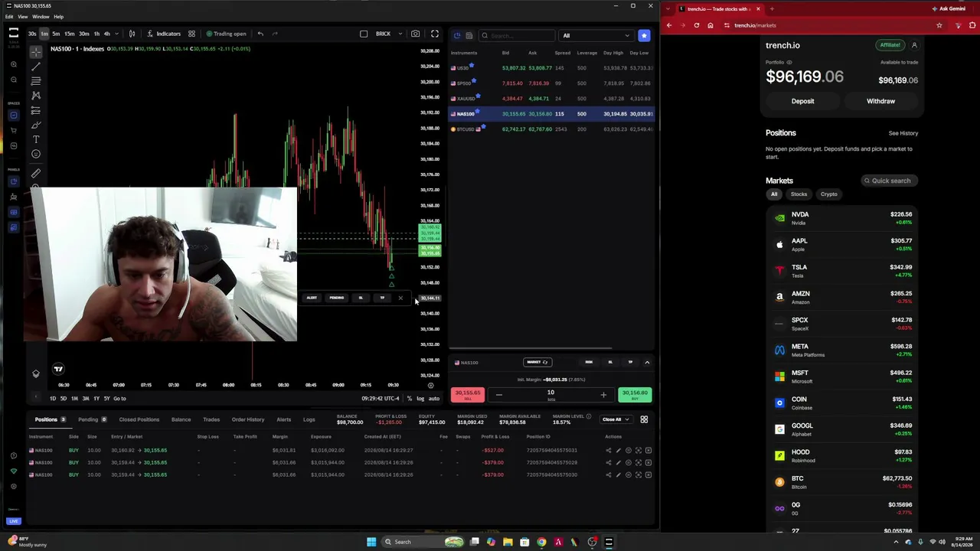
Task: Switch to the Pending tab
Action: pos(92,419)
